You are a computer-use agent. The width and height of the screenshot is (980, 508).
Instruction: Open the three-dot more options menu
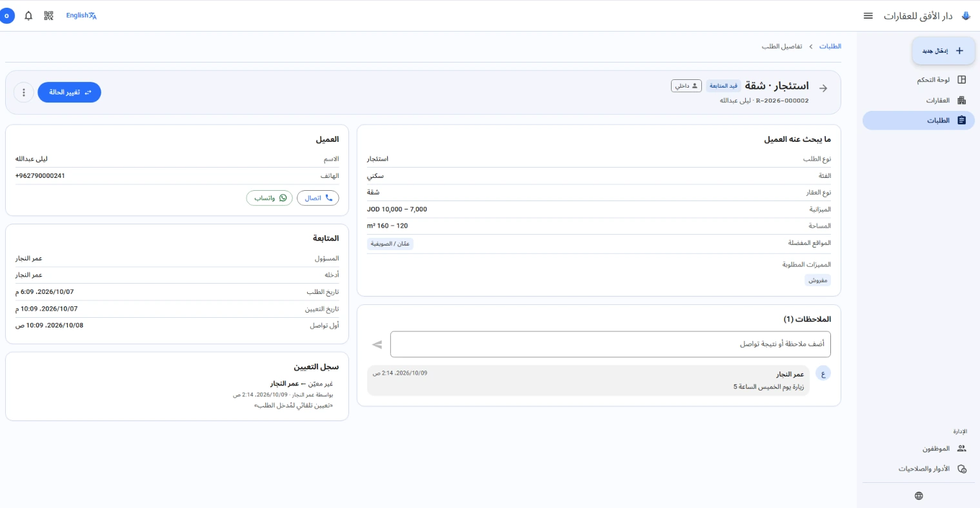(24, 92)
